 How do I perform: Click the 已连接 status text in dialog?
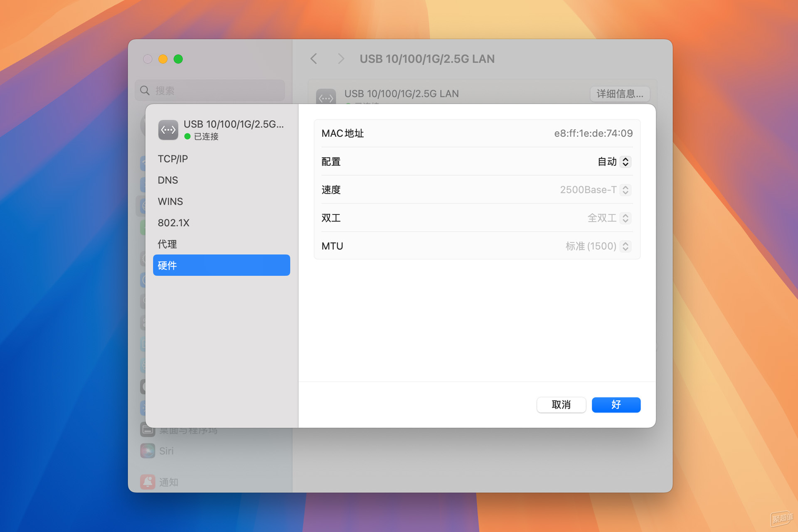(206, 136)
